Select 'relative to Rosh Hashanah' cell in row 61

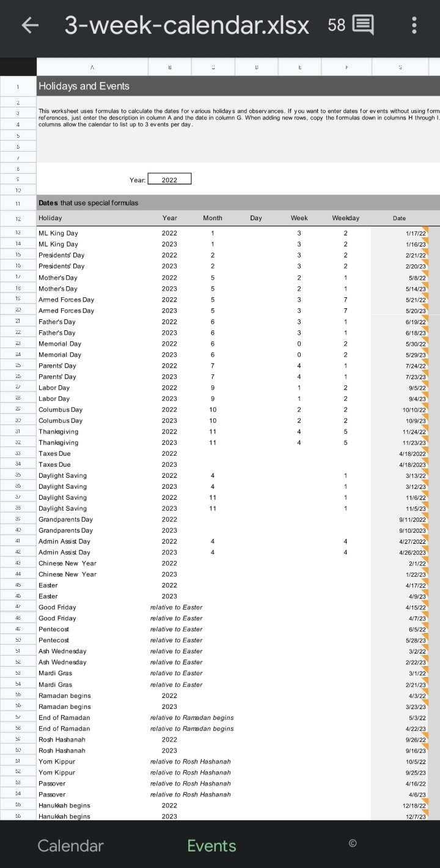(191, 762)
